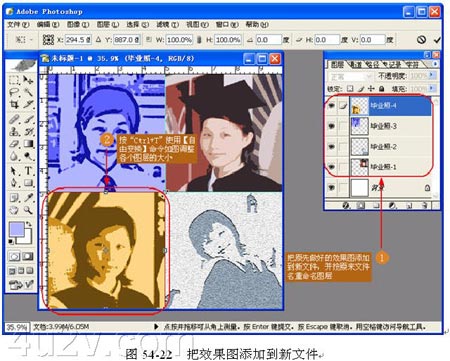Cancel transform with the circle-slash icon
The image size is (450, 361).
(x=422, y=40)
